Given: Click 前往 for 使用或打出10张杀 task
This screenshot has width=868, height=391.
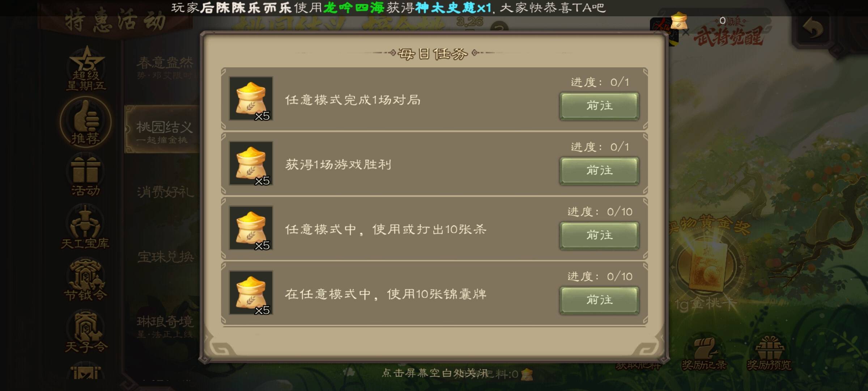Looking at the screenshot, I should point(599,236).
